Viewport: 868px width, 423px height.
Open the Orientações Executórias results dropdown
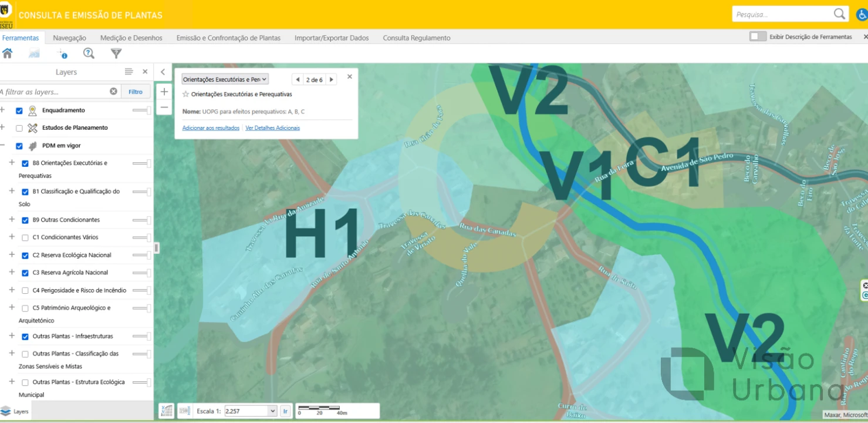click(225, 79)
